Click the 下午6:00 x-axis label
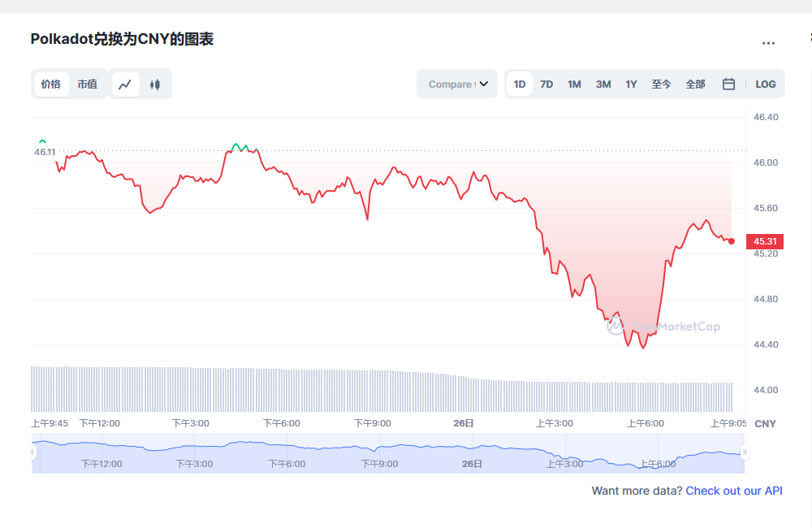812x528 pixels. 282,423
